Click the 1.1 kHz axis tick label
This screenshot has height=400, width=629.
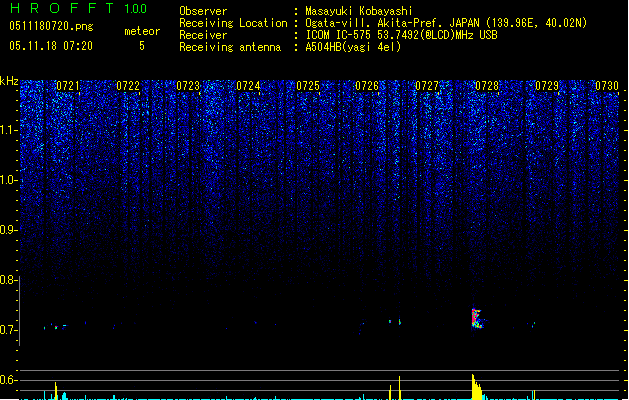click(8, 130)
